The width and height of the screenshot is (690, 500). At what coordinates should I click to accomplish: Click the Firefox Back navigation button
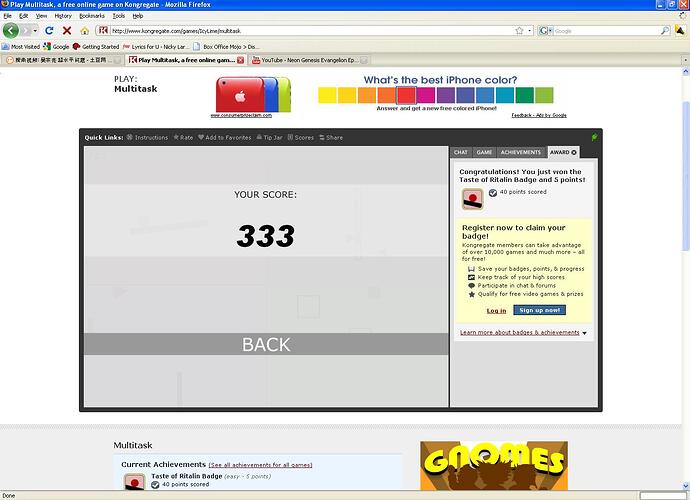[11, 31]
